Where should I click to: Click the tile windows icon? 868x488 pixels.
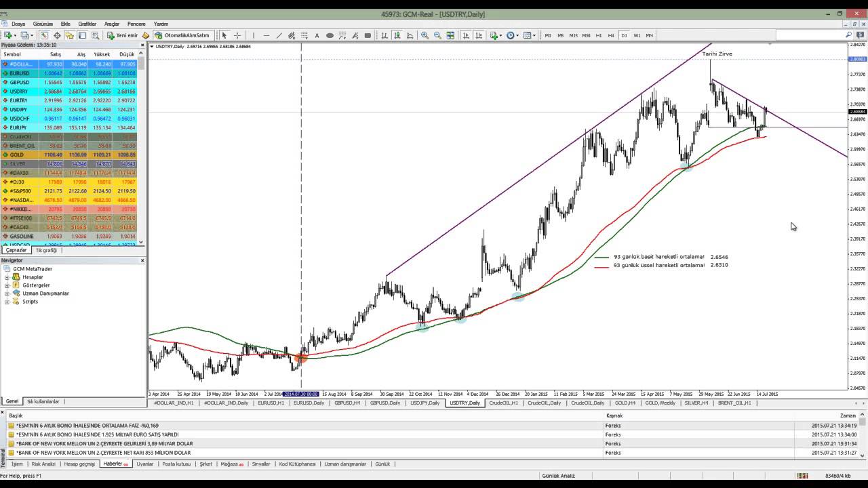450,35
